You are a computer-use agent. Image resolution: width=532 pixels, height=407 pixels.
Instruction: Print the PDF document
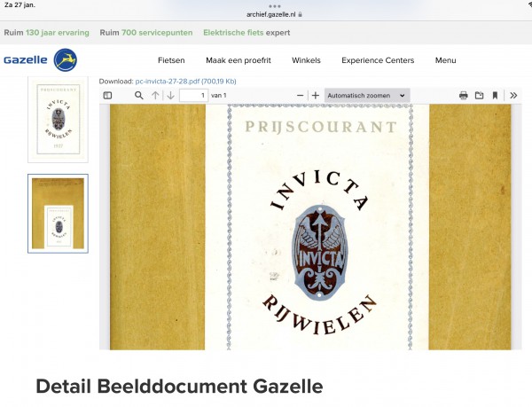[464, 96]
